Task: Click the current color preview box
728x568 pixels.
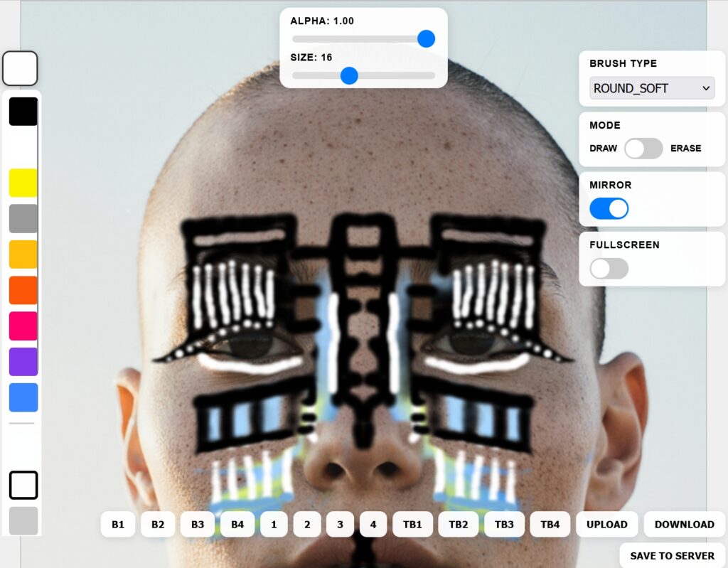Action: pyautogui.click(x=20, y=68)
